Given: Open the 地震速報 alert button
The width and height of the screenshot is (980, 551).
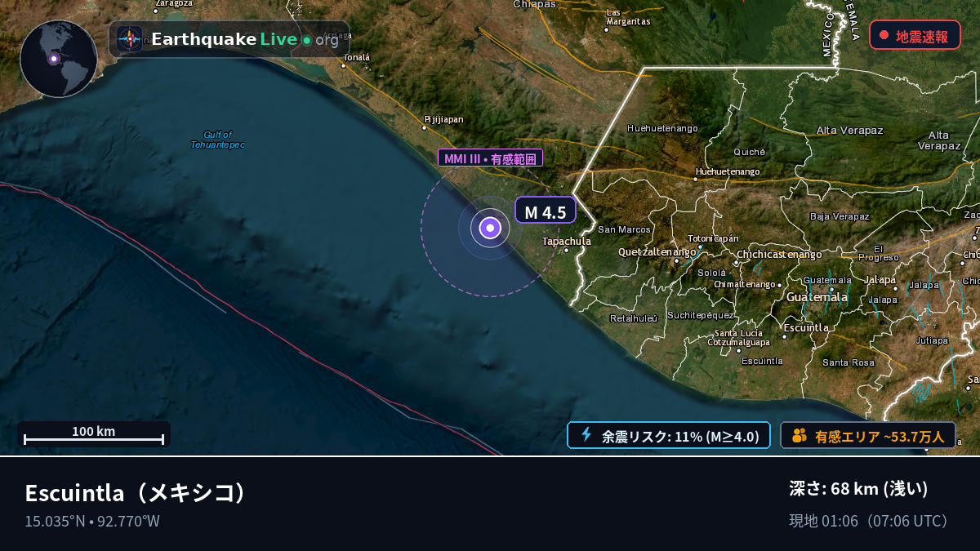Looking at the screenshot, I should click(915, 35).
